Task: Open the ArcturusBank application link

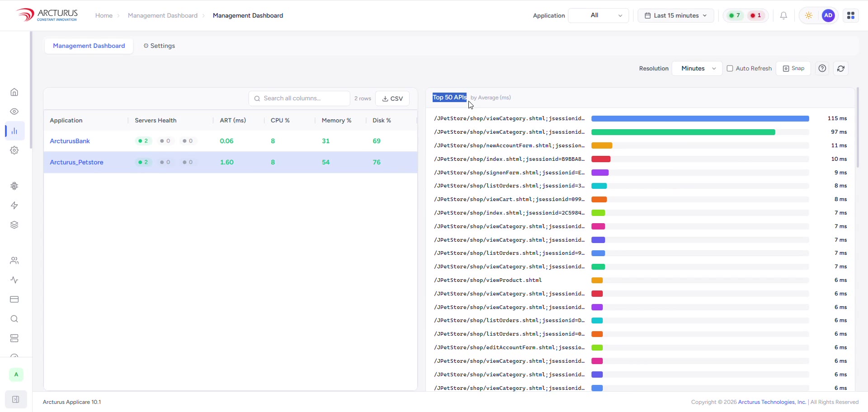Action: [x=70, y=141]
